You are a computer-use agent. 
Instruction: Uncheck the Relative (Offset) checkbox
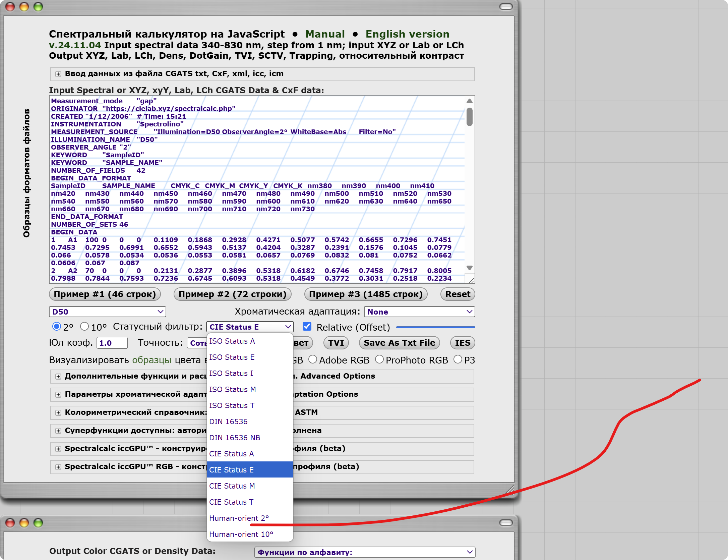pyautogui.click(x=307, y=326)
